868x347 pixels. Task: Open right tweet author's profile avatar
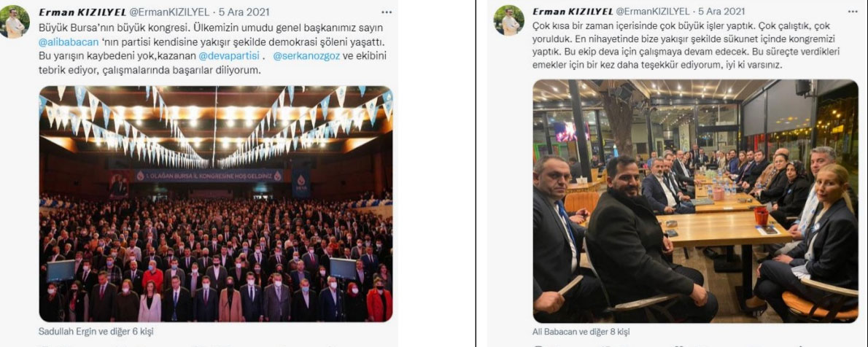point(508,20)
